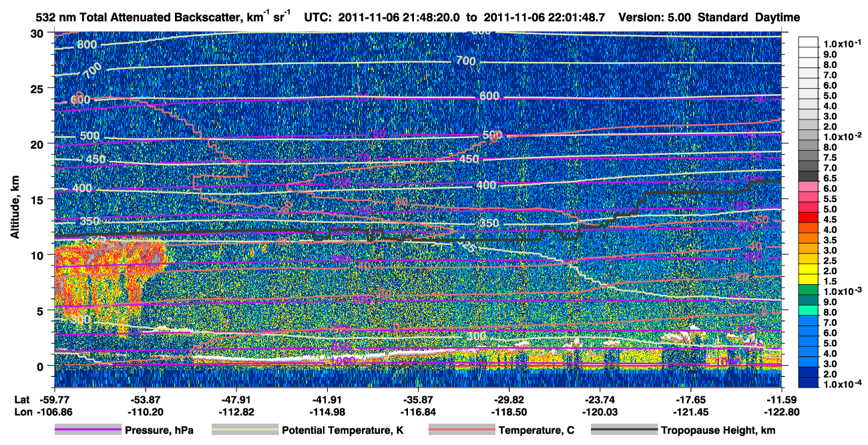
Task: Click the longitude value '-114.98'
Action: tap(327, 412)
